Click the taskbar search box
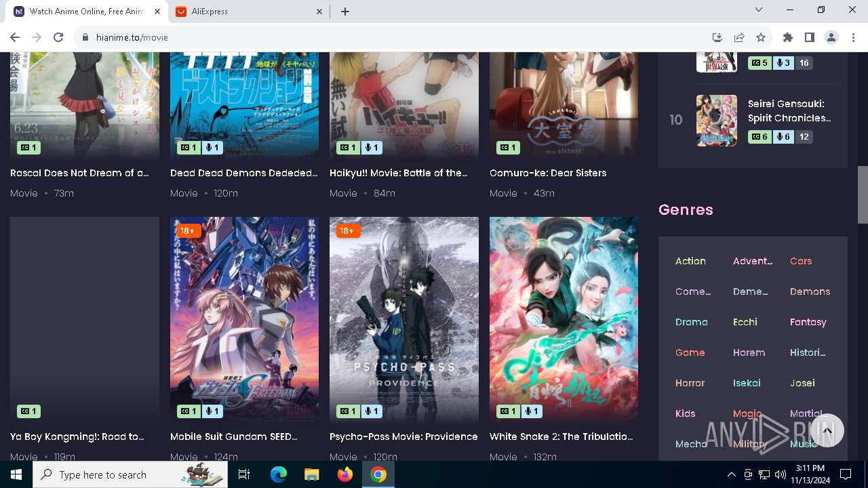Image resolution: width=868 pixels, height=488 pixels. [x=130, y=474]
